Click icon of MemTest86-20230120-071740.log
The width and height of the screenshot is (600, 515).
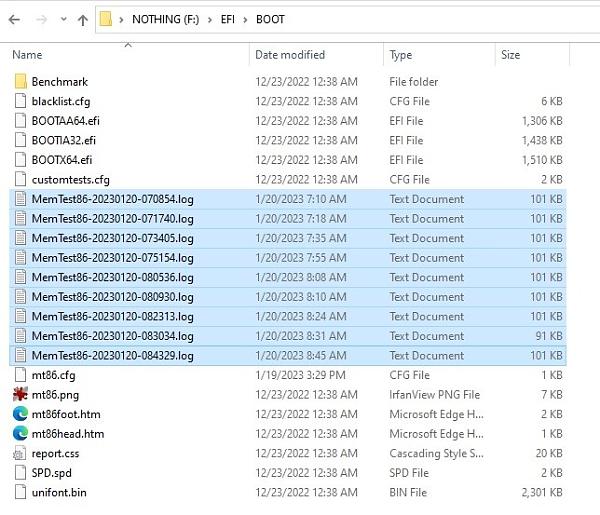click(20, 218)
